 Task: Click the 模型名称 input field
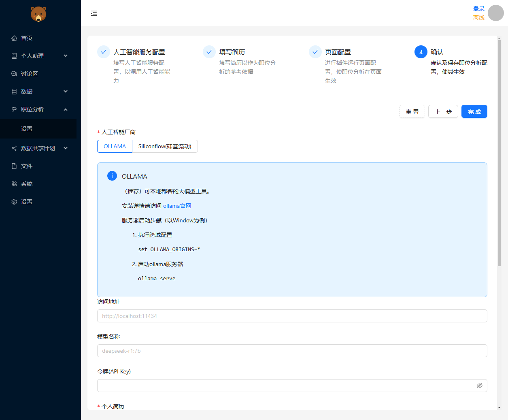pyautogui.click(x=292, y=351)
